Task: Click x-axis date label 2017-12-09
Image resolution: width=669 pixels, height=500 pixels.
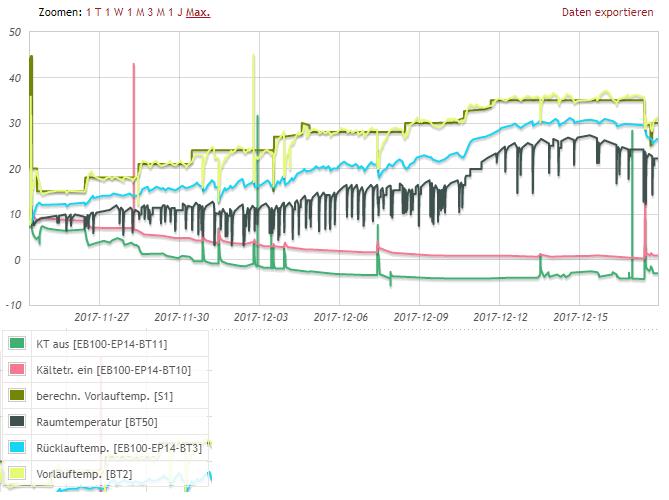Action: 421,317
